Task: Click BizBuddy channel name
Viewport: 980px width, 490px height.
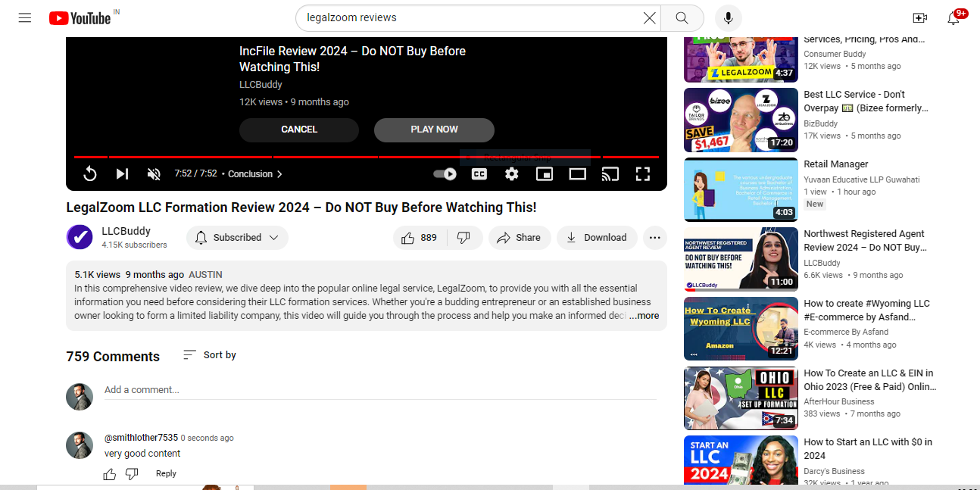Action: tap(820, 123)
